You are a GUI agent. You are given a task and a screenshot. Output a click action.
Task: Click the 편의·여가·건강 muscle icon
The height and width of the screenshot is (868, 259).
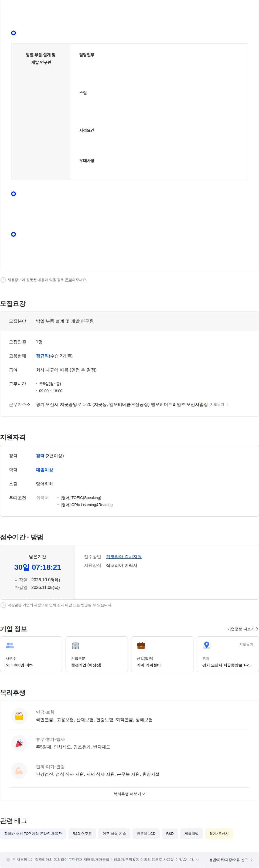pos(19,770)
